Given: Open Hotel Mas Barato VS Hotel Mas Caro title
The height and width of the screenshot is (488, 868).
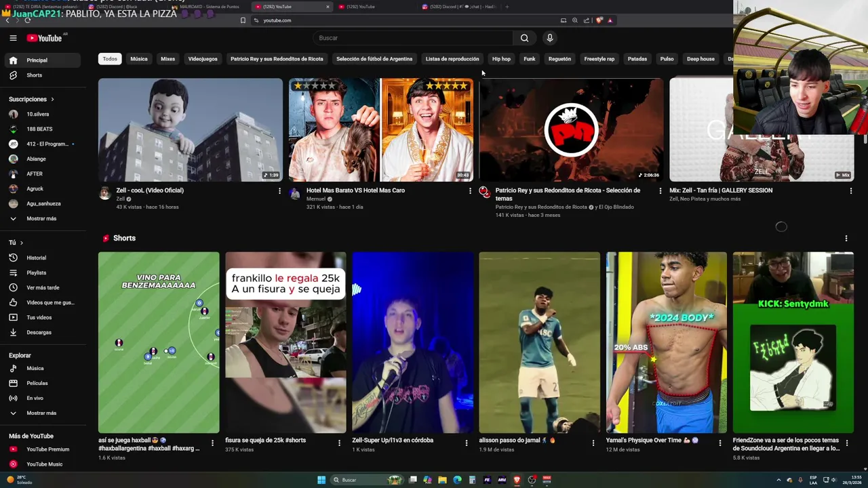Looking at the screenshot, I should point(355,190).
